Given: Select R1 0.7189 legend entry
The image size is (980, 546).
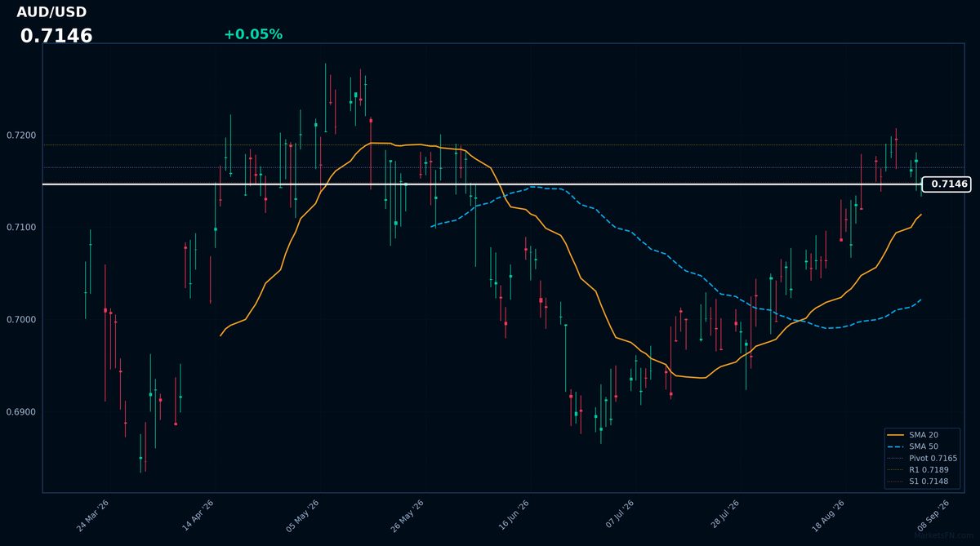Looking at the screenshot, I should tap(929, 470).
